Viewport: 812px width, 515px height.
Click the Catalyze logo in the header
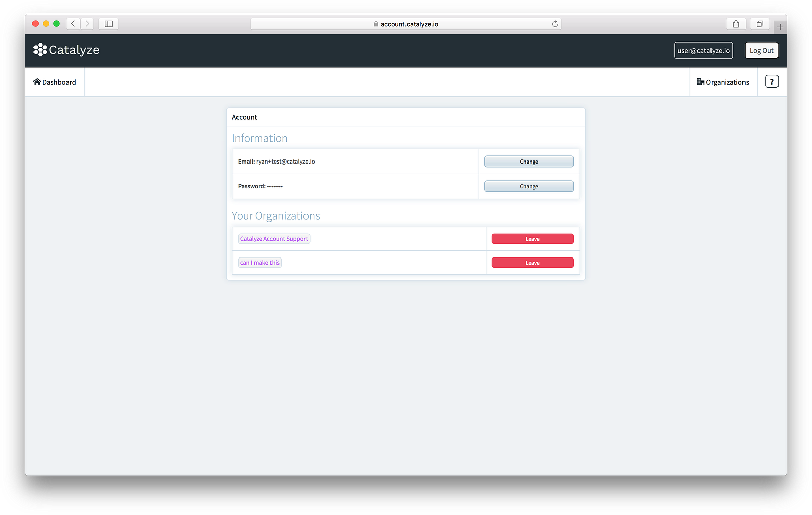pos(66,50)
